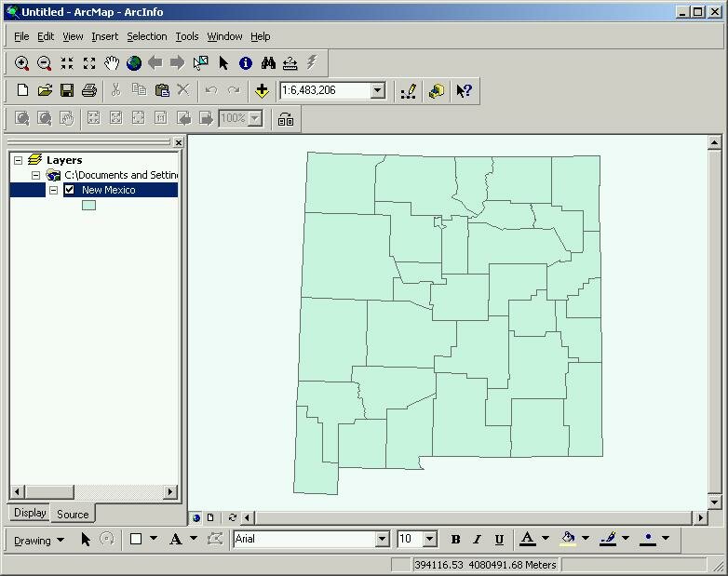The width and height of the screenshot is (728, 576).
Task: Select the Measure tool
Action: [x=290, y=63]
